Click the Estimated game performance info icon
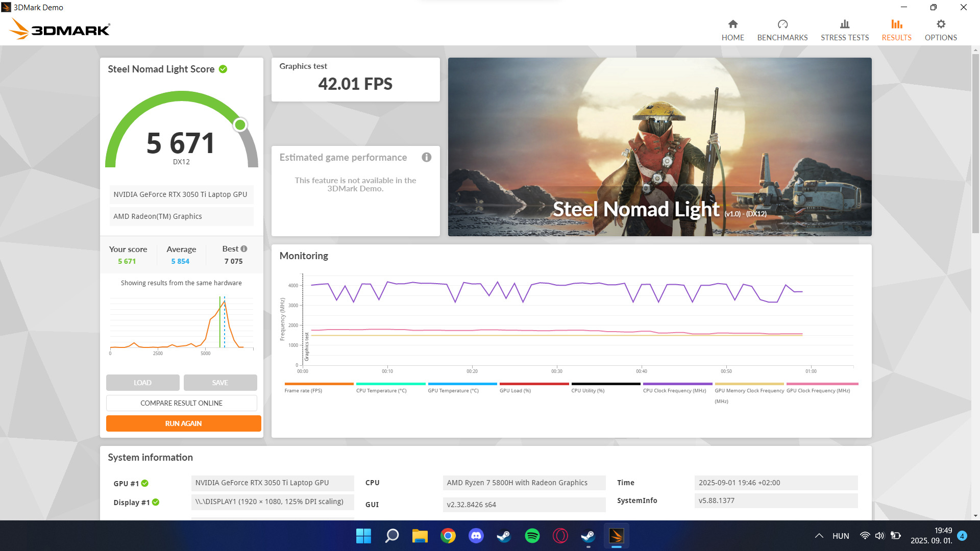980x551 pixels. 426,157
